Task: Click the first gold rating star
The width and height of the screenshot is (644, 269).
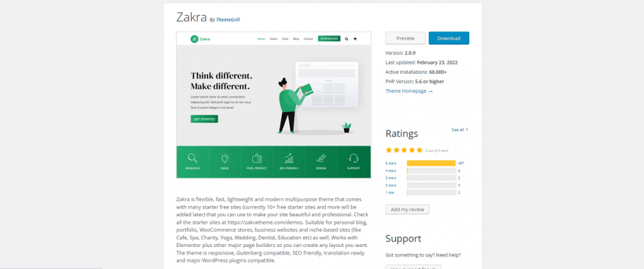Action: (x=389, y=150)
